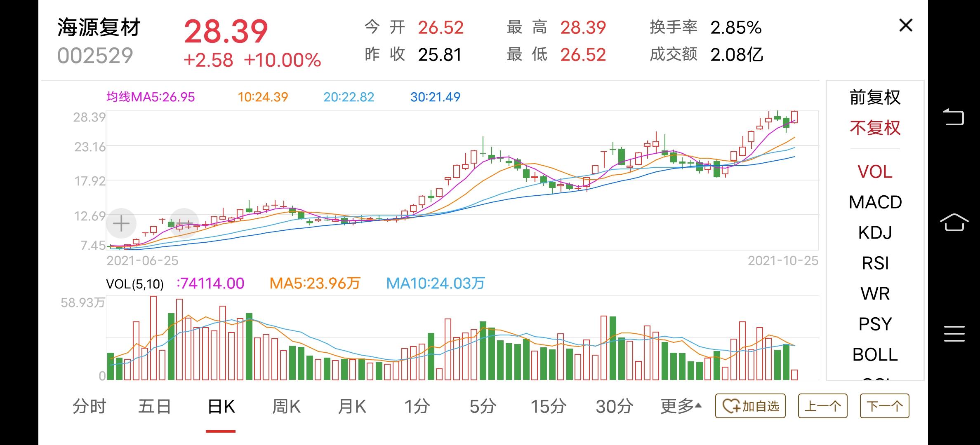Viewport: 980px width, 445px height.
Task: Switch to the 分时 intraday tab
Action: tap(90, 407)
